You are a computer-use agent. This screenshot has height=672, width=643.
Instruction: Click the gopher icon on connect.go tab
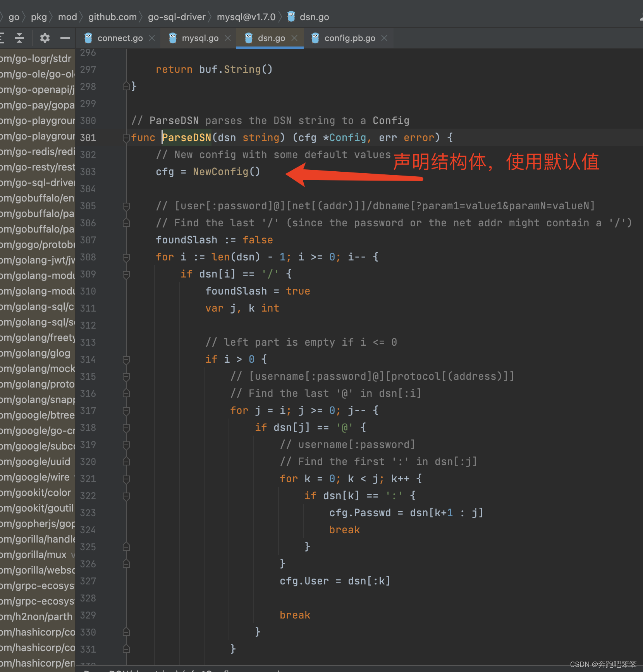[x=89, y=38]
